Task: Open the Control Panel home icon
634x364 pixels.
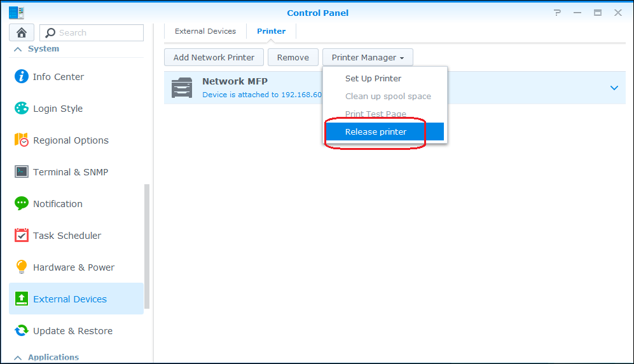Action: [x=22, y=32]
